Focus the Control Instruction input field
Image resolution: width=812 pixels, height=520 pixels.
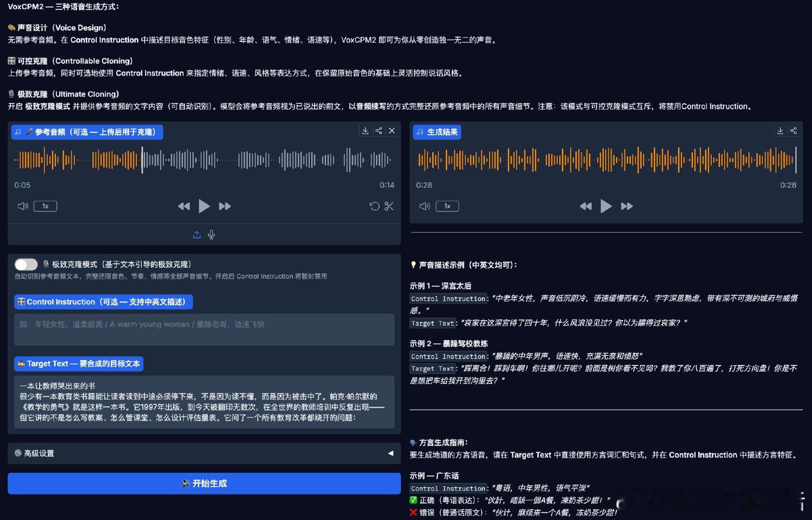pyautogui.click(x=204, y=329)
